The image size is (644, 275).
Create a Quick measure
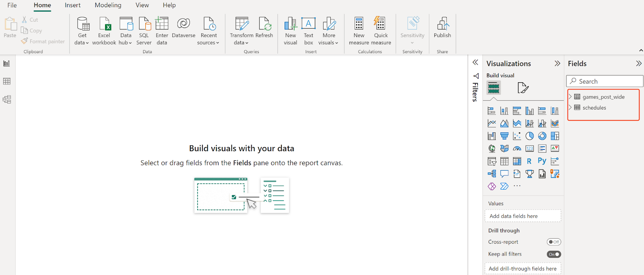click(381, 31)
